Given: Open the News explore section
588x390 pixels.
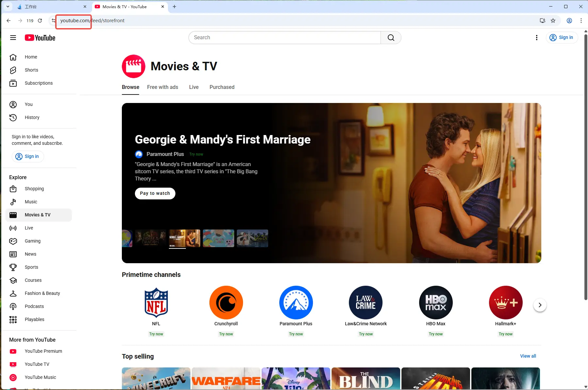Looking at the screenshot, I should tap(30, 254).
